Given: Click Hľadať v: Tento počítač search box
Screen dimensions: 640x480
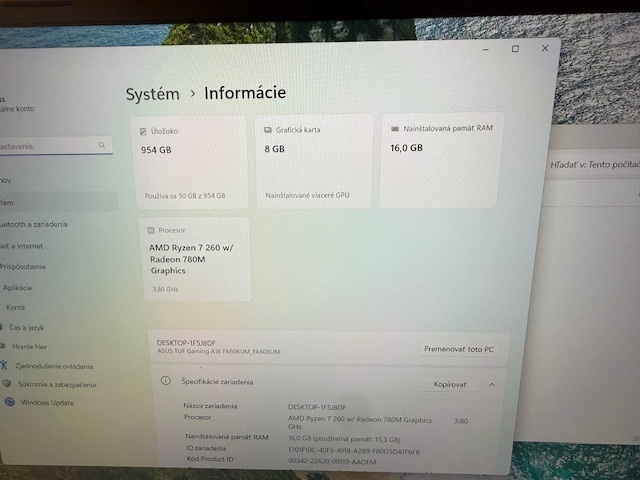Looking at the screenshot, I should click(x=594, y=164).
